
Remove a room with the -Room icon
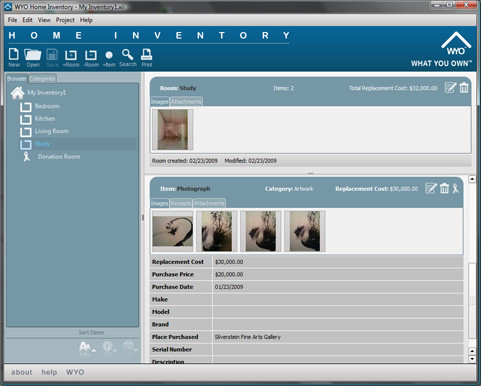[x=91, y=58]
